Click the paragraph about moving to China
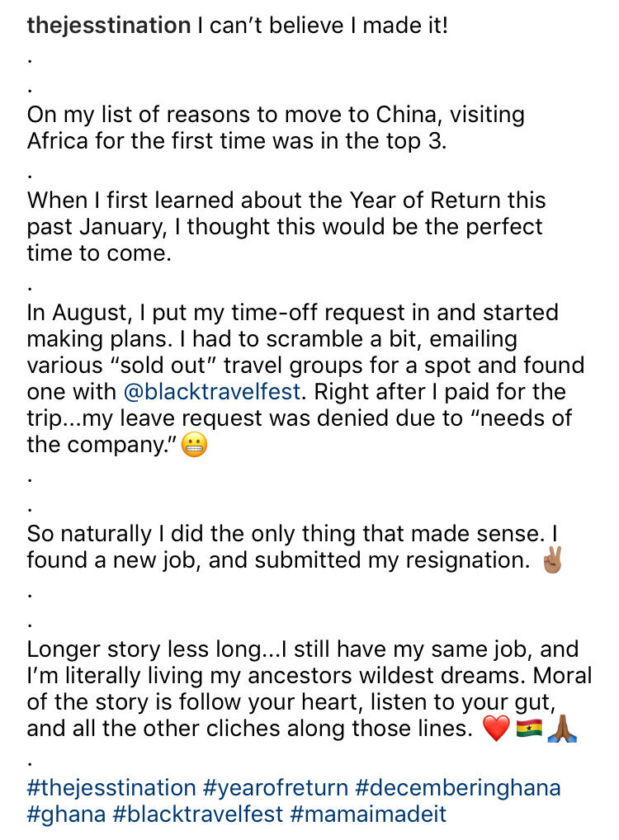Screen dimensions: 619x840 [x=276, y=128]
